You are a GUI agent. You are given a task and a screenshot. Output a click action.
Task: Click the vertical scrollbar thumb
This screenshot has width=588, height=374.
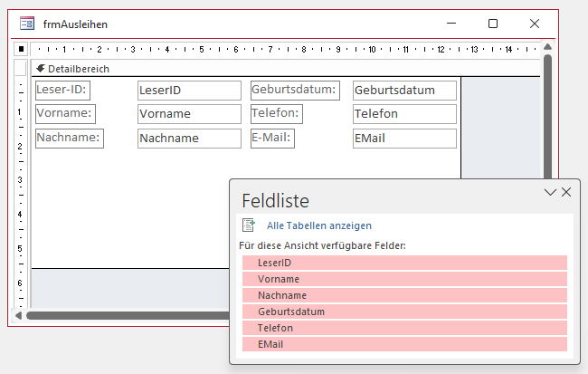tap(547, 116)
